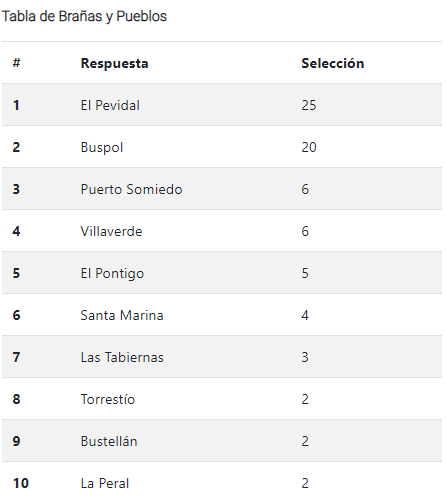Click the Bustellán entry

109,441
